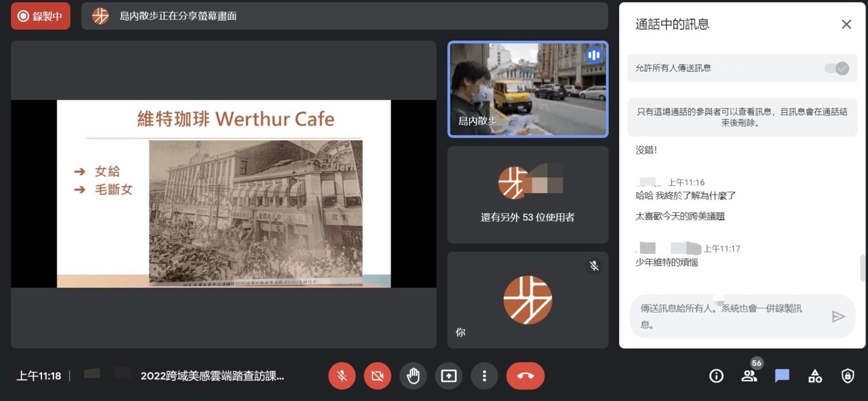Open the activities icon
The height and width of the screenshot is (401, 868).
(815, 376)
